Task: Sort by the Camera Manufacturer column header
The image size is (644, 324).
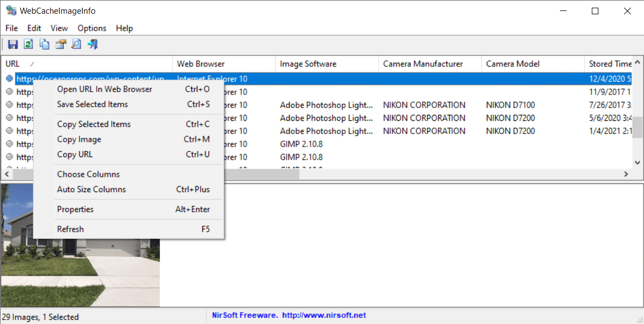Action: click(x=423, y=64)
